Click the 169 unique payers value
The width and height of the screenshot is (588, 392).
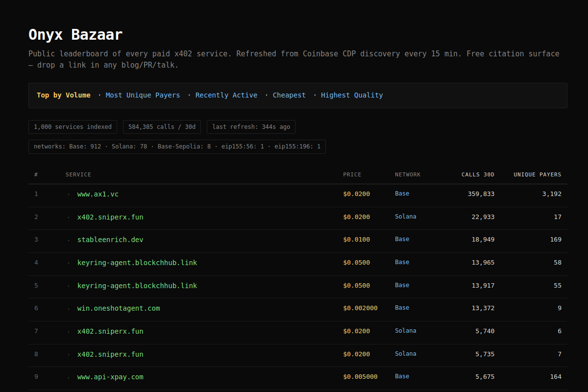[x=556, y=240]
